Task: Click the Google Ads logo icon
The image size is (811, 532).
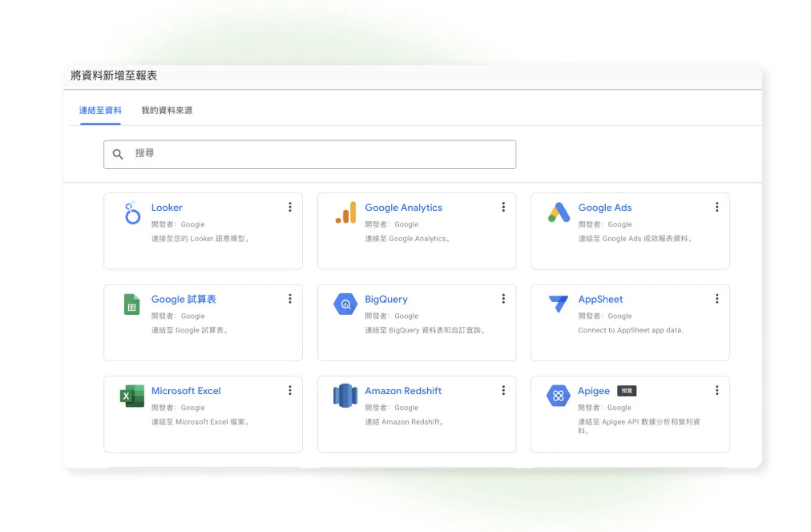Action: tap(559, 213)
